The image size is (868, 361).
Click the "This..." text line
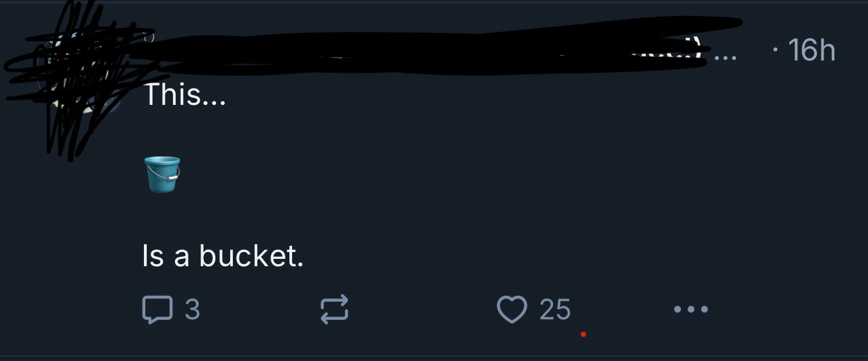pyautogui.click(x=184, y=96)
